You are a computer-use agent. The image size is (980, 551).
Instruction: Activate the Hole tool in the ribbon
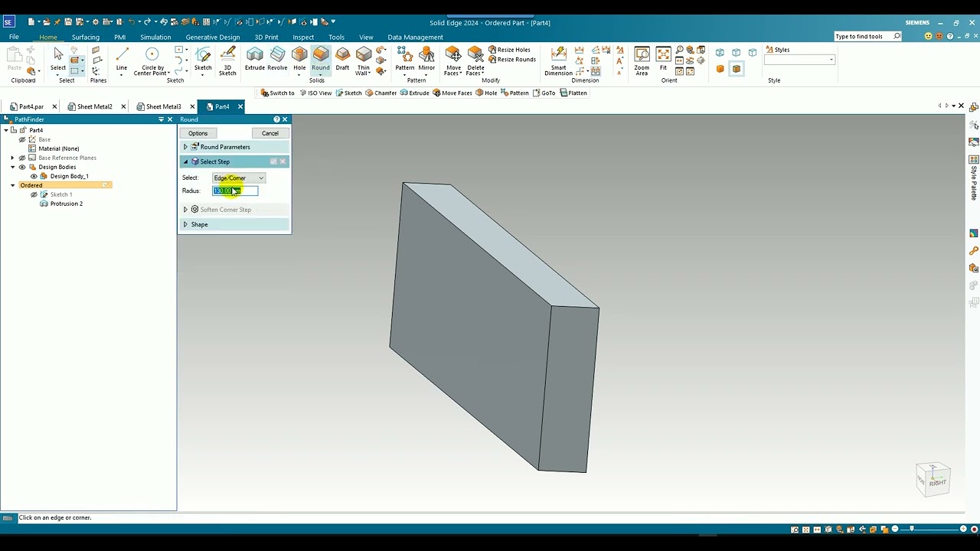point(299,59)
